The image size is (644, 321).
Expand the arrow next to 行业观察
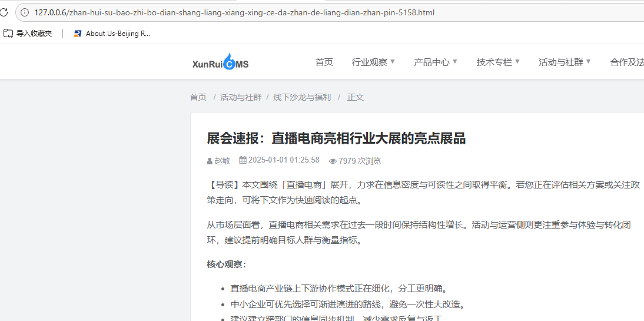pyautogui.click(x=392, y=62)
